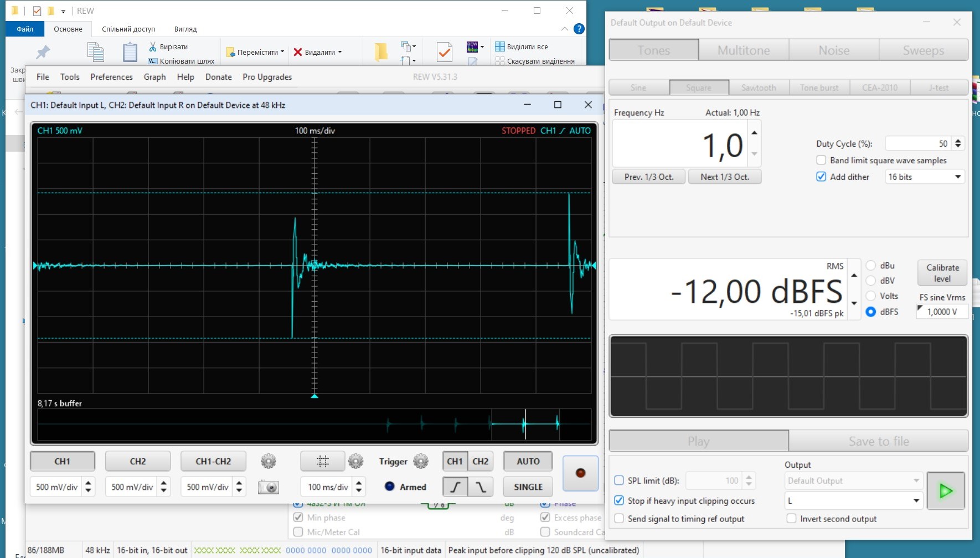Select the dBV level unit radio button
Image resolution: width=980 pixels, height=558 pixels.
[871, 281]
